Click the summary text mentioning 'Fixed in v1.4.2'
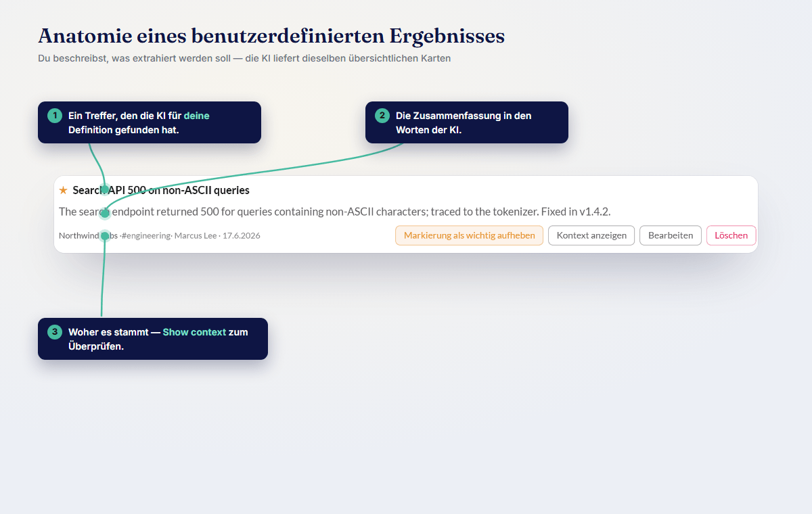Viewport: 812px width, 514px height. [335, 212]
